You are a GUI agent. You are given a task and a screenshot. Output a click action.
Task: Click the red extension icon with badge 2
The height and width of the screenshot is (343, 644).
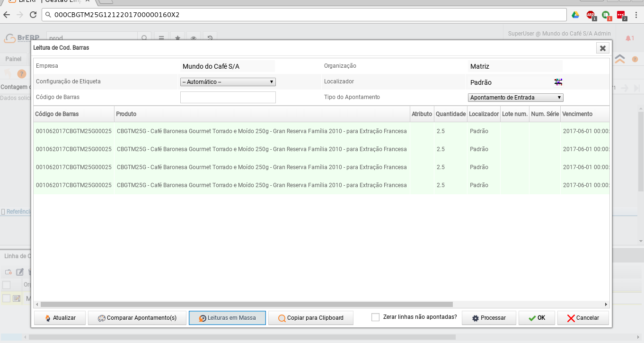[621, 15]
